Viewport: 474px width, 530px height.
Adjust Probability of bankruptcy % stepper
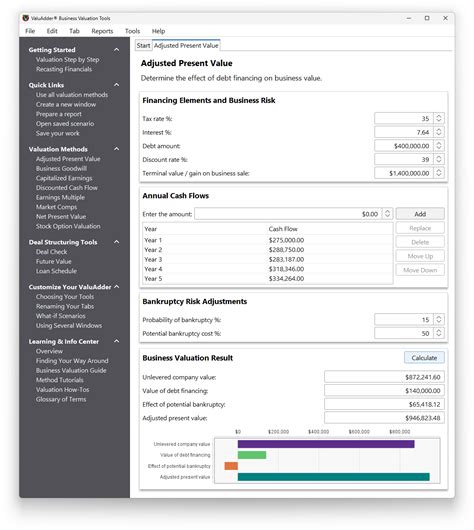tap(439, 319)
